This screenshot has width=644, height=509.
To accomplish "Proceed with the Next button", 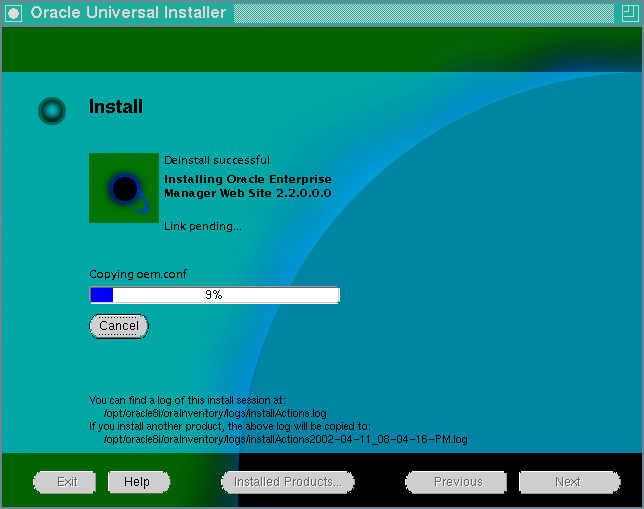I will (x=570, y=482).
